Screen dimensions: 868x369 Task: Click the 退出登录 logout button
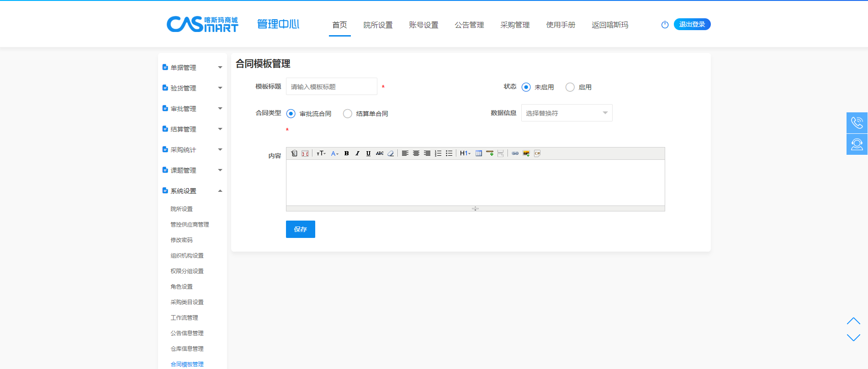(692, 24)
